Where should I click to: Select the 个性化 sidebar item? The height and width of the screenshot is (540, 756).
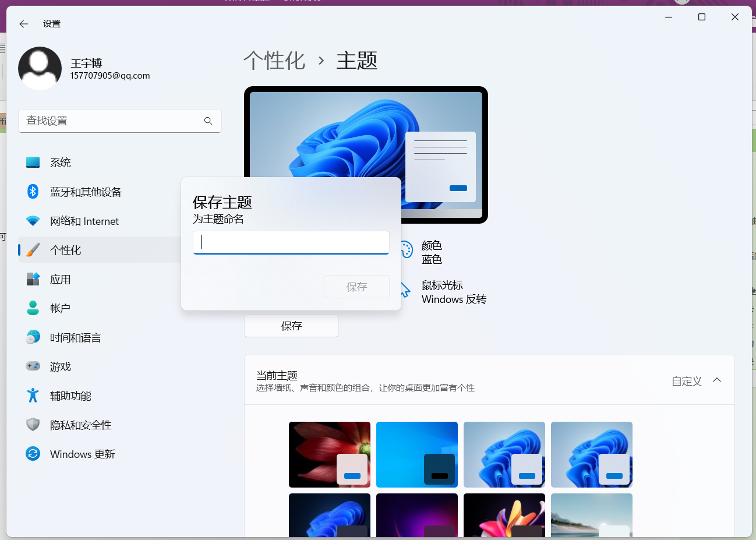(100, 250)
